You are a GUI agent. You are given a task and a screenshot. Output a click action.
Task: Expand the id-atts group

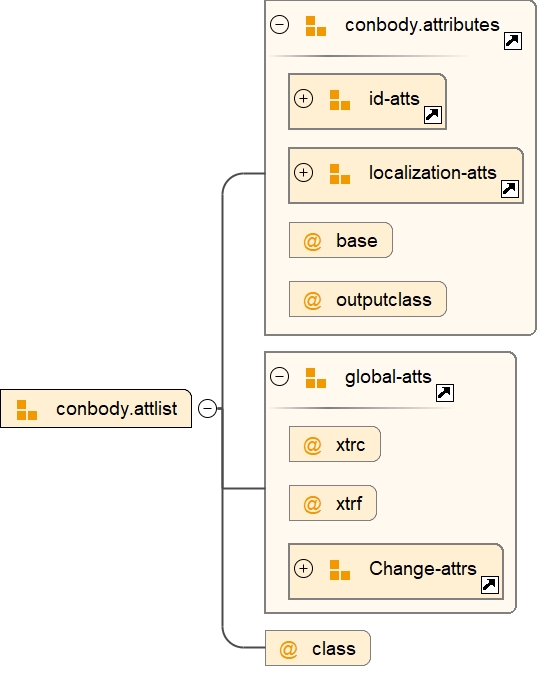[x=303, y=98]
